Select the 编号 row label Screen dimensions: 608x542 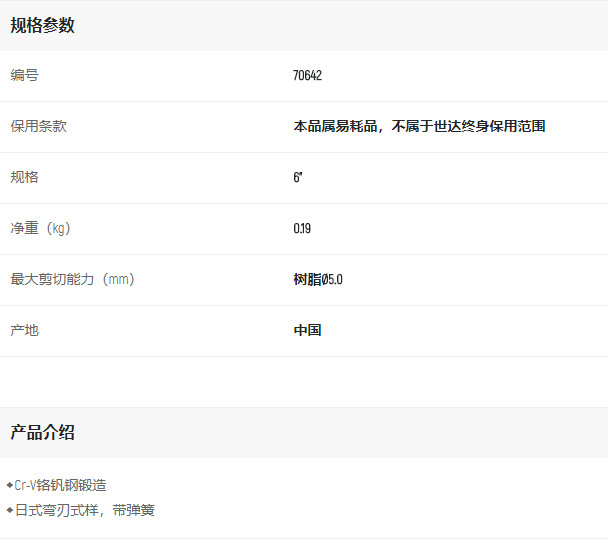click(25, 75)
